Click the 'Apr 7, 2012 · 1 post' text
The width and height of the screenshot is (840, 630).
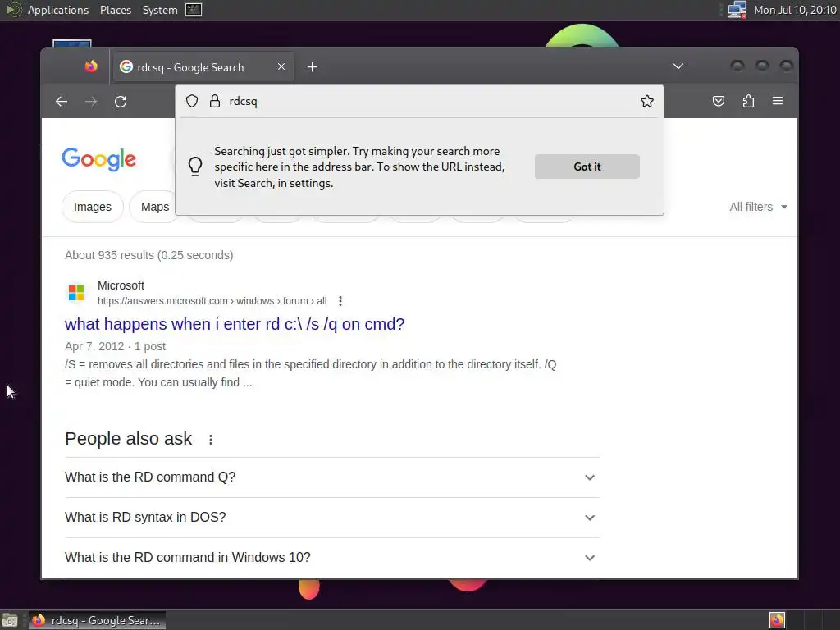point(115,346)
